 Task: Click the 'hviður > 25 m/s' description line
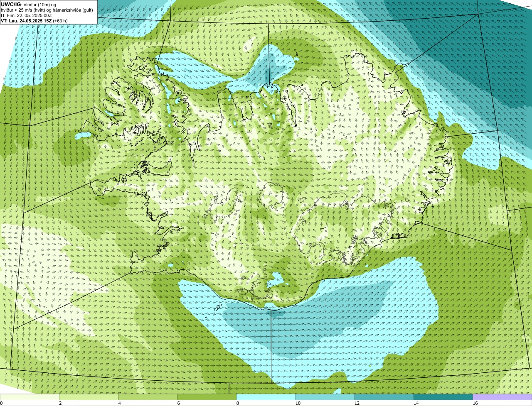[x=47, y=10]
